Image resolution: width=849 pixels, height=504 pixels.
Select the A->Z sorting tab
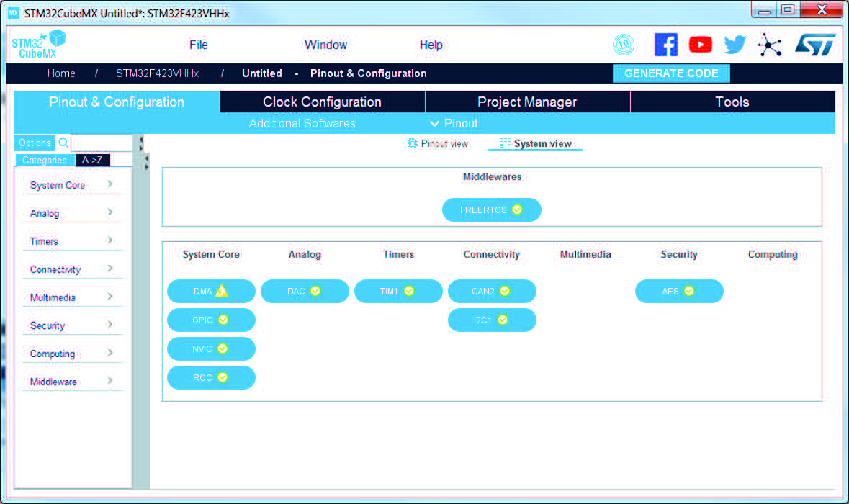tap(93, 161)
